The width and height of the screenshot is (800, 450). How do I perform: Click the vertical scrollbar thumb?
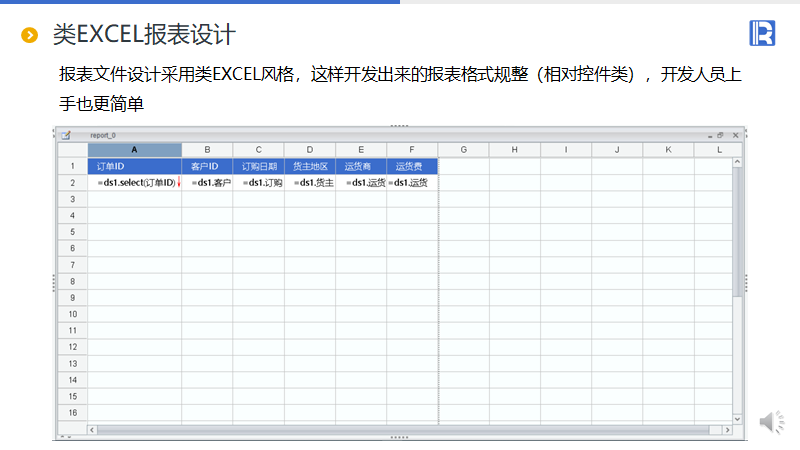click(x=737, y=232)
